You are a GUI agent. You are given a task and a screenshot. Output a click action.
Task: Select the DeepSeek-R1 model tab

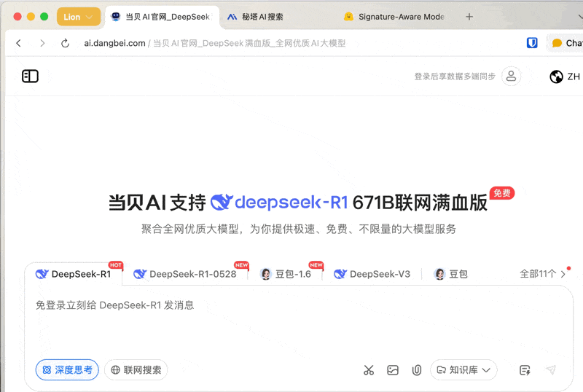coord(74,274)
